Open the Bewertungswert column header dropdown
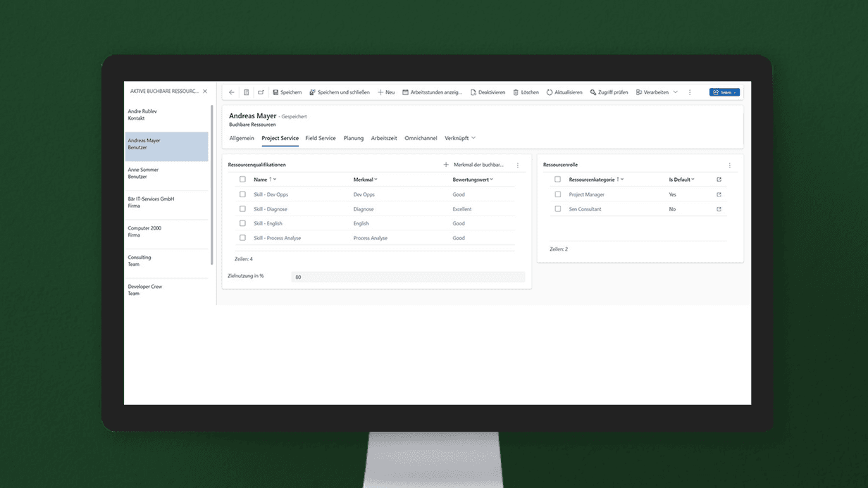 pyautogui.click(x=492, y=180)
